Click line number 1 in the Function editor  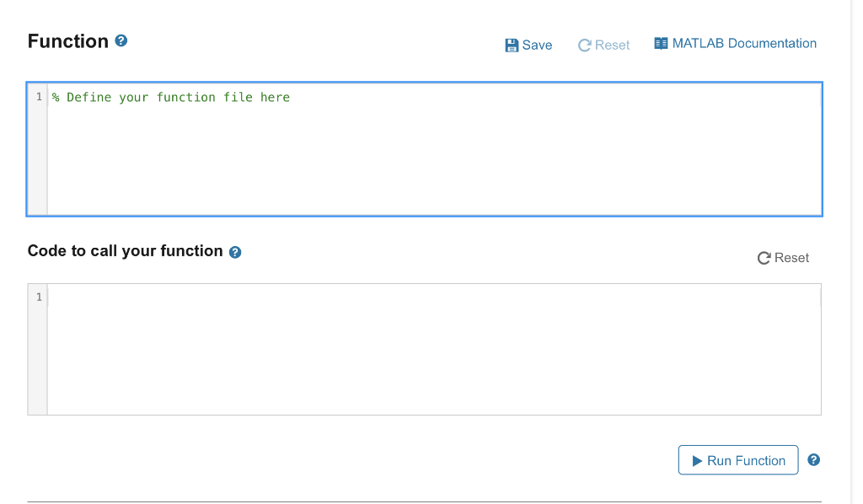pos(39,97)
